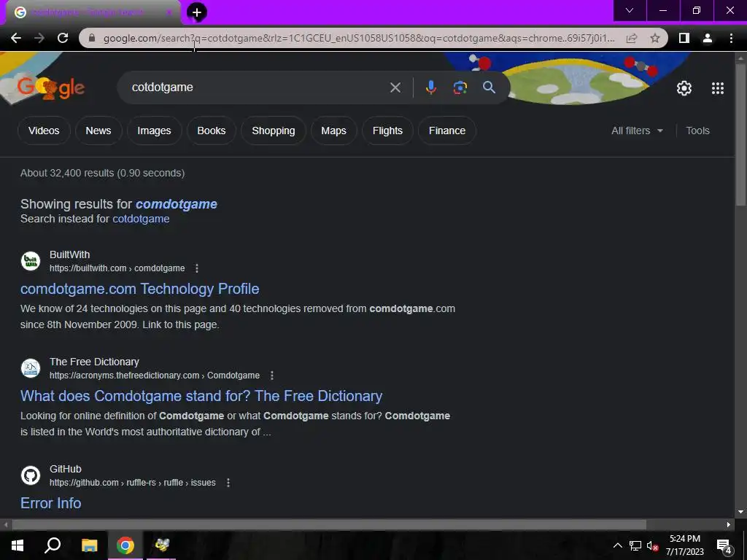Click the GitHub favicon

[31, 475]
